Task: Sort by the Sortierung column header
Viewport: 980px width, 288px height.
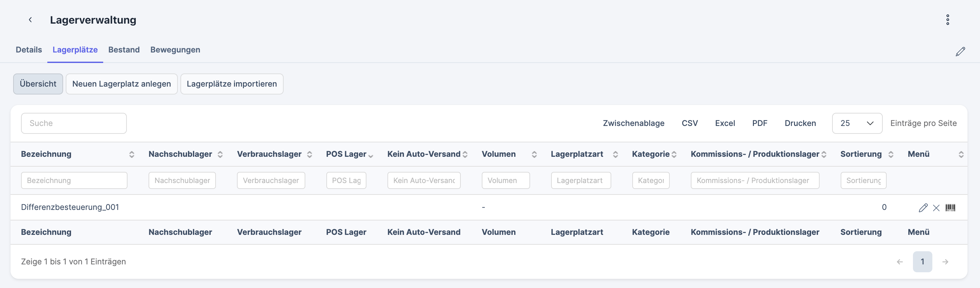Action: [861, 154]
